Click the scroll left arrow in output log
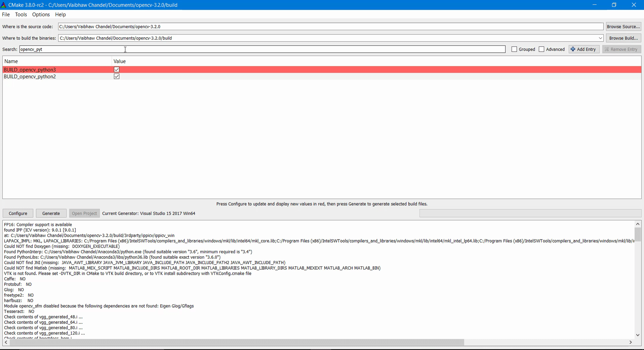Image resolution: width=644 pixels, height=350 pixels. [x=6, y=342]
